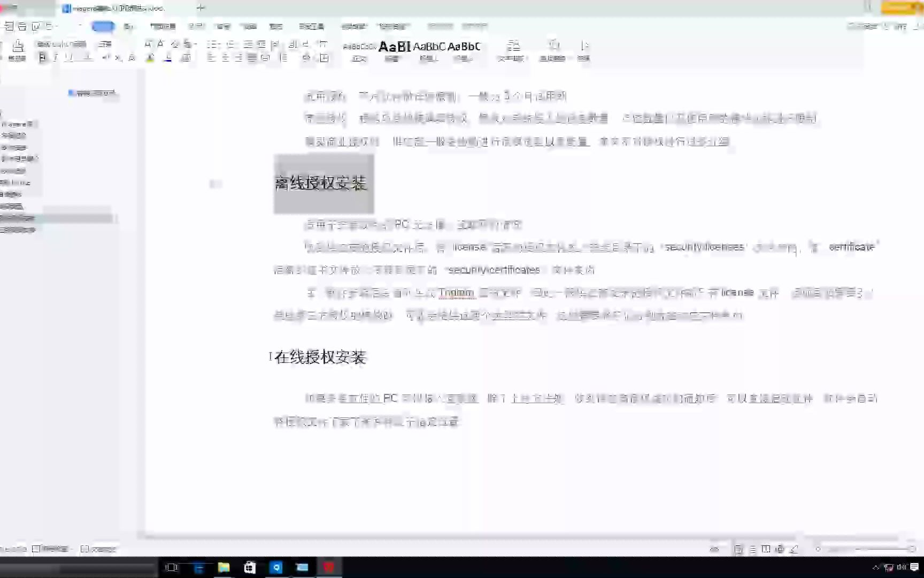The width and height of the screenshot is (924, 578).
Task: Pick the font color swatch
Action: click(x=168, y=58)
